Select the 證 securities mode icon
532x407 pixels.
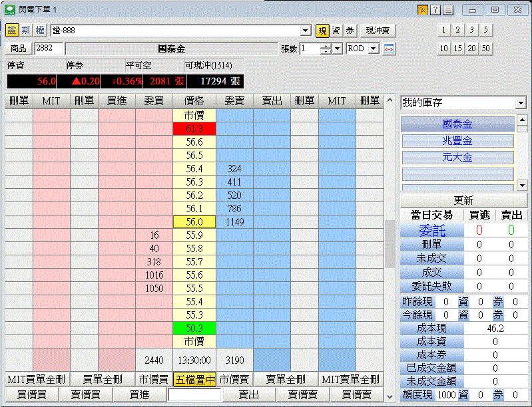(x=12, y=30)
